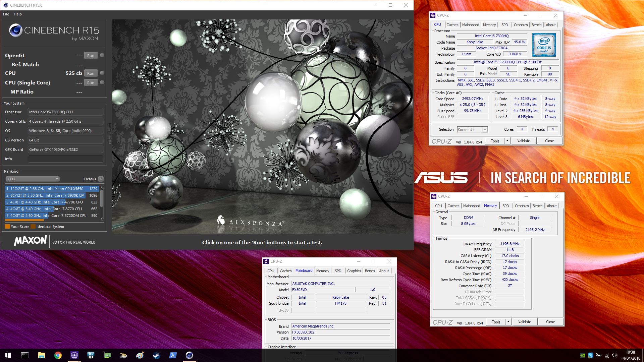Expand Tools dropdown arrow in CPU-Z CPU window
The width and height of the screenshot is (644, 362).
[507, 141]
